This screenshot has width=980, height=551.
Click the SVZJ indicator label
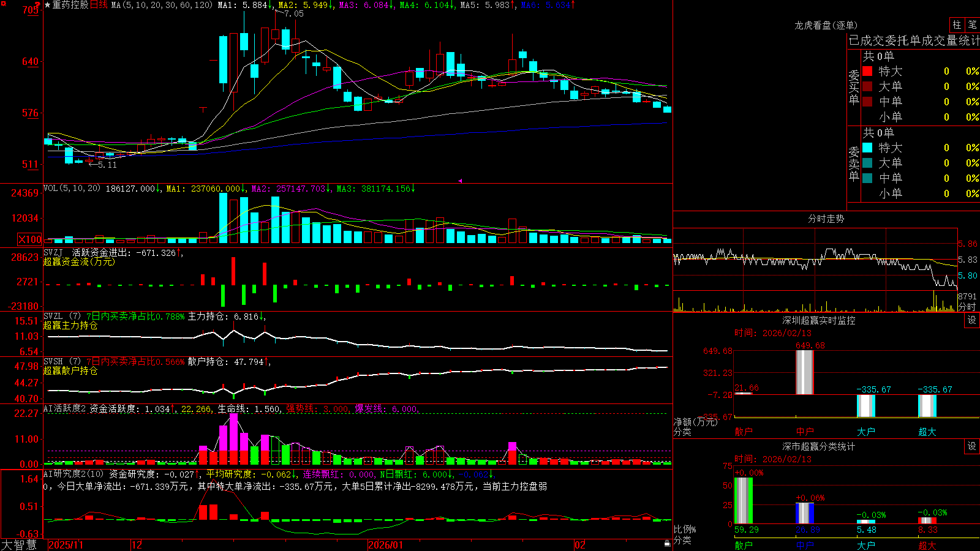pos(53,252)
